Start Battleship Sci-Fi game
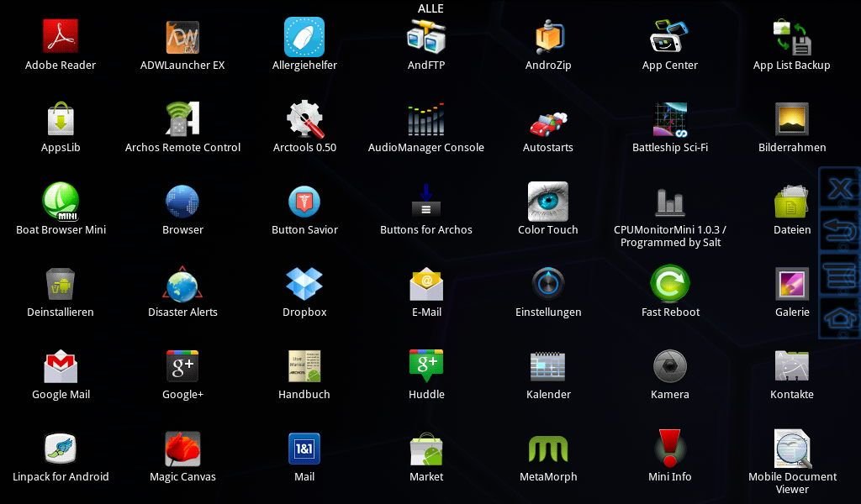 coord(670,119)
